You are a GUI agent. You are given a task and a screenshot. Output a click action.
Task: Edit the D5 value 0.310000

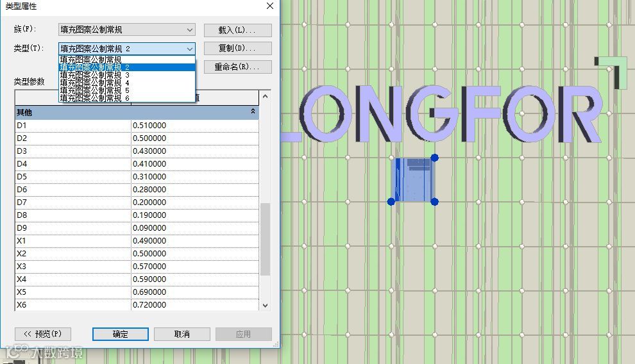[195, 177]
